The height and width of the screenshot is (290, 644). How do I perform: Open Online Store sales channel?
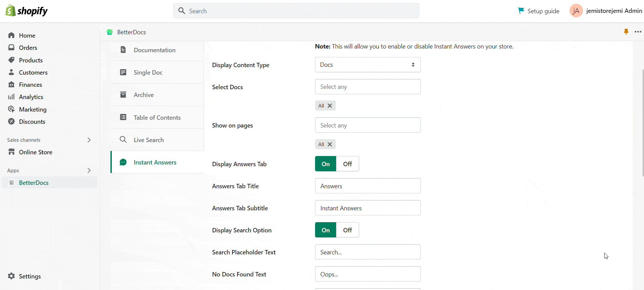(36, 152)
